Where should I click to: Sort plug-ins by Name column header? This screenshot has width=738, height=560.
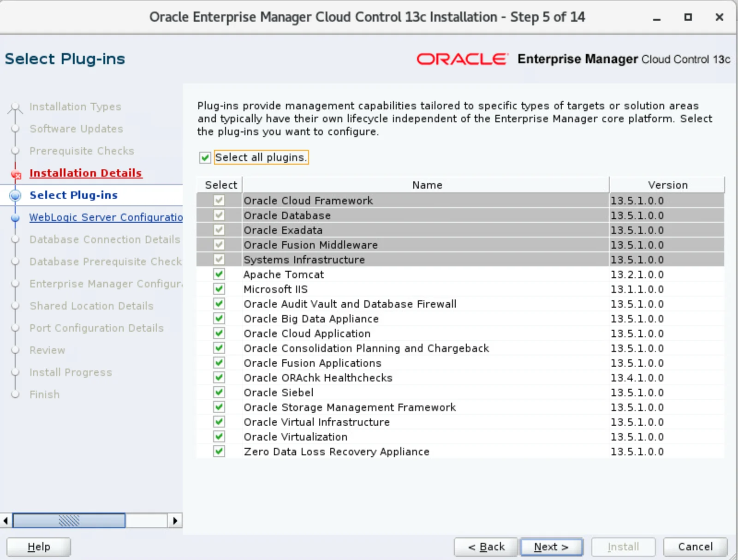point(426,185)
